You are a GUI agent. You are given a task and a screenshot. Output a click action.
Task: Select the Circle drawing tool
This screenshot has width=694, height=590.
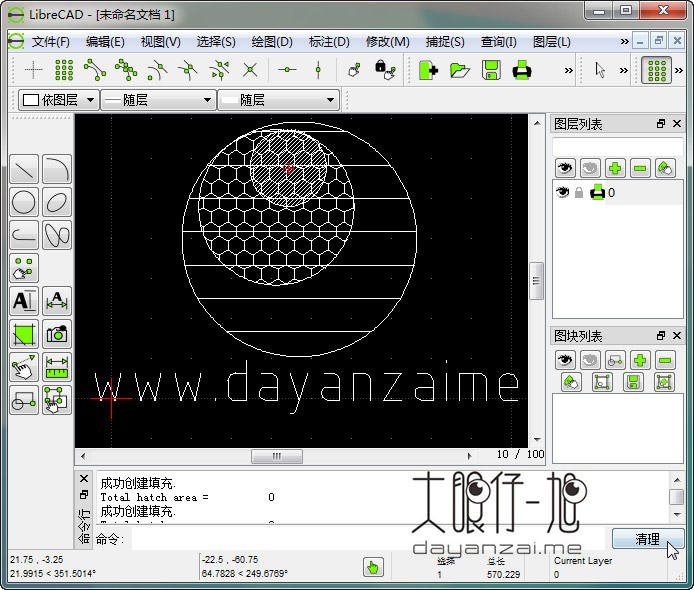point(24,202)
